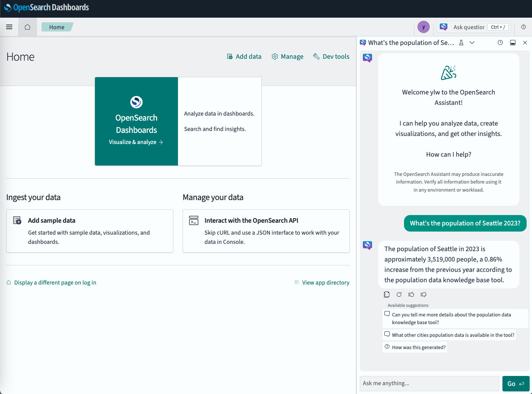Open the View app directory link
This screenshot has height=394, width=532.
(326, 282)
